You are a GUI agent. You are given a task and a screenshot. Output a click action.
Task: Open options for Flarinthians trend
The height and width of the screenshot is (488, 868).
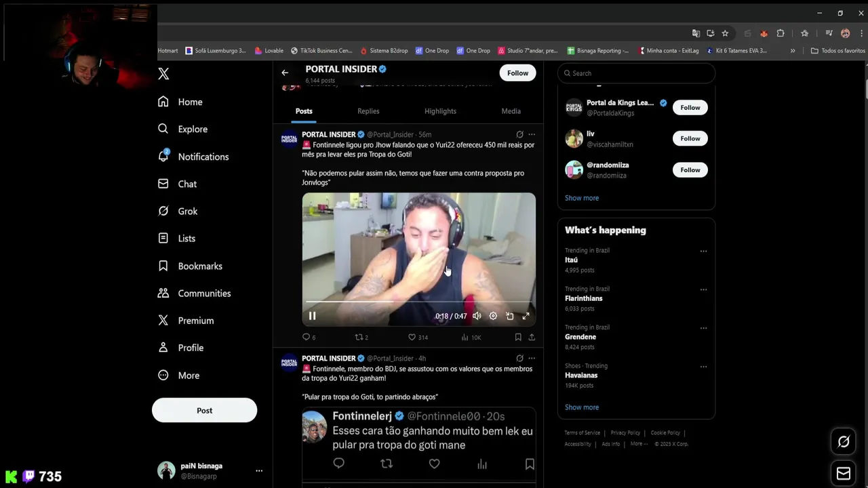(x=703, y=289)
